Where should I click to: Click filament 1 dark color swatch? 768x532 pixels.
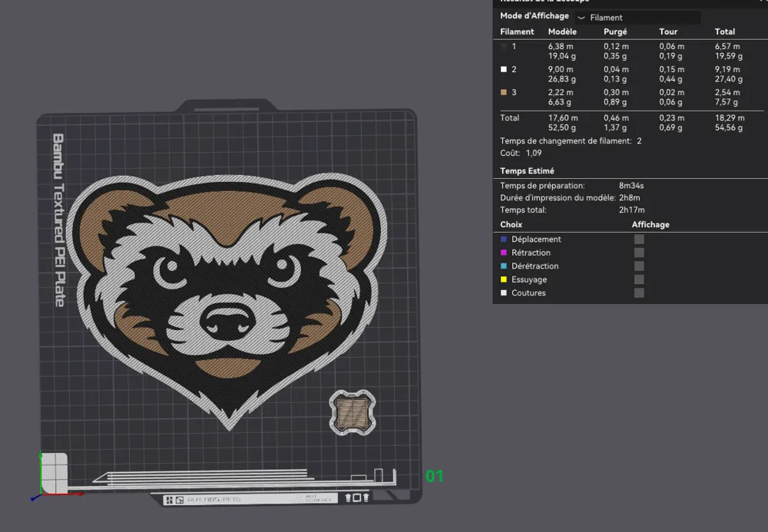(x=504, y=47)
